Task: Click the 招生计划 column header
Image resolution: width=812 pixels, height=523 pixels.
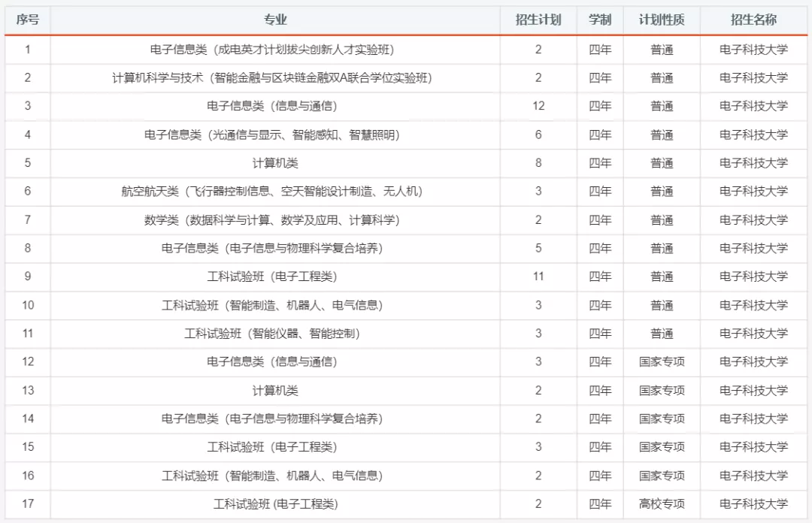Action: click(x=538, y=20)
